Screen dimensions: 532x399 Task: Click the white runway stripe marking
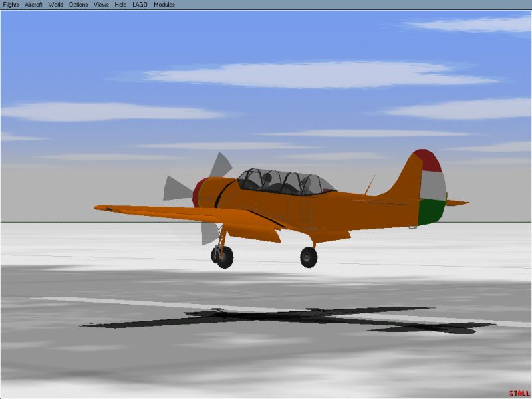133,303
